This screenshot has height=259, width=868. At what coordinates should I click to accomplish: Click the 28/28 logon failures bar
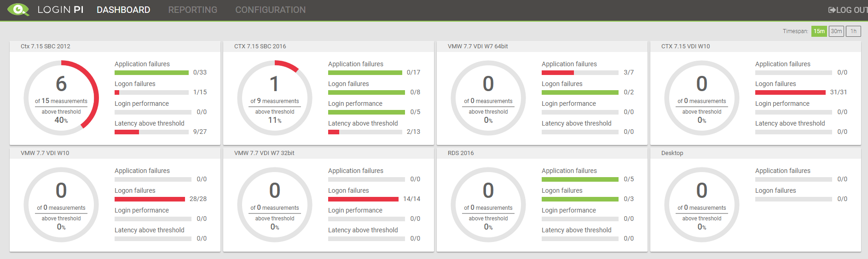click(150, 199)
